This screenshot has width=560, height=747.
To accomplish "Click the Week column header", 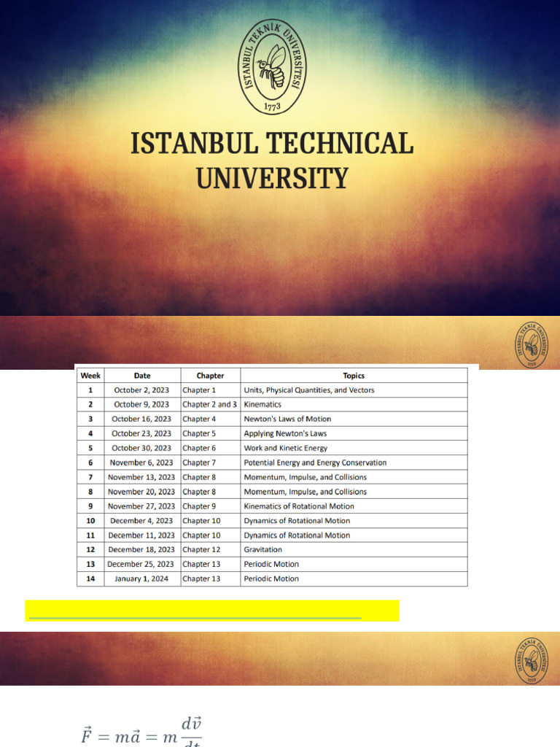I will 90,376.
